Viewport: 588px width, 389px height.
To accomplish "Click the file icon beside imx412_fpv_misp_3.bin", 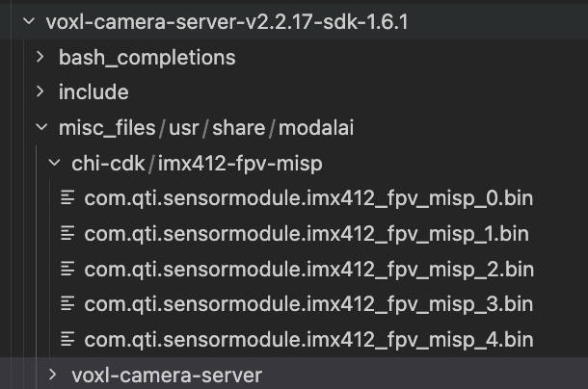I will (x=67, y=303).
